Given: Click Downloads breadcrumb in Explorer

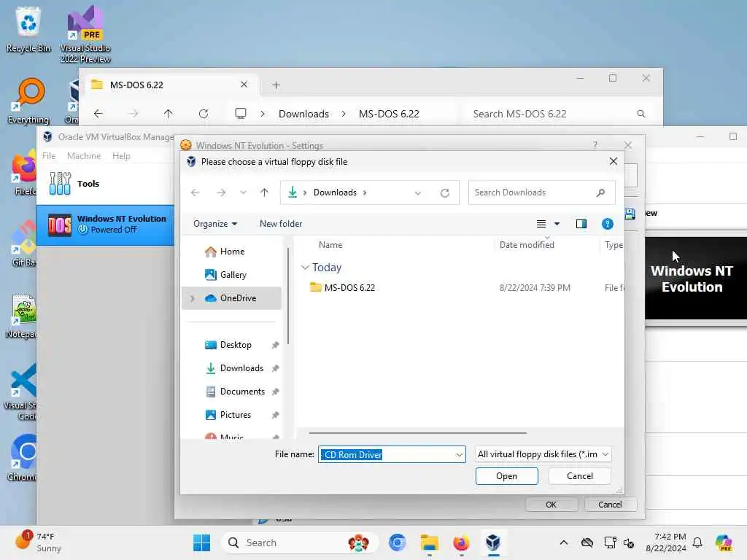Looking at the screenshot, I should coord(303,114).
